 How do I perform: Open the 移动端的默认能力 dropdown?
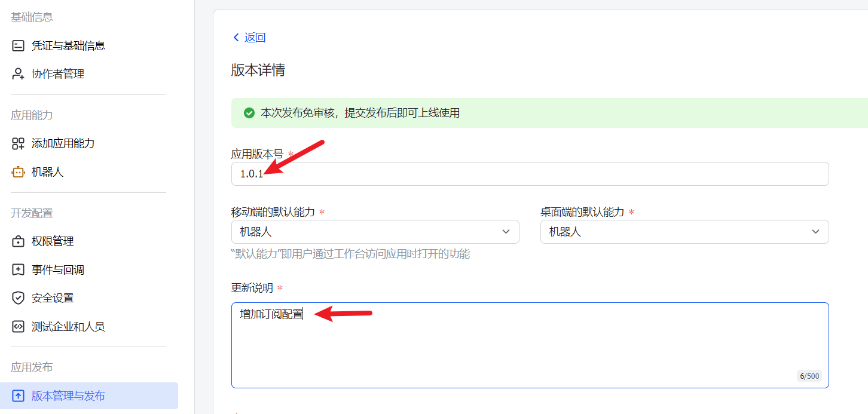tap(375, 232)
